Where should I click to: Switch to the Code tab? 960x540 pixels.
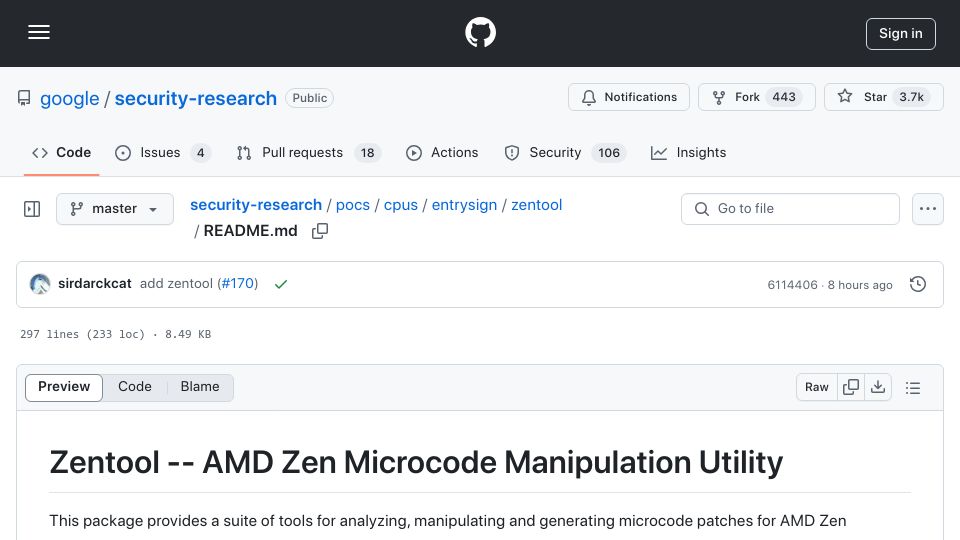coord(61,152)
